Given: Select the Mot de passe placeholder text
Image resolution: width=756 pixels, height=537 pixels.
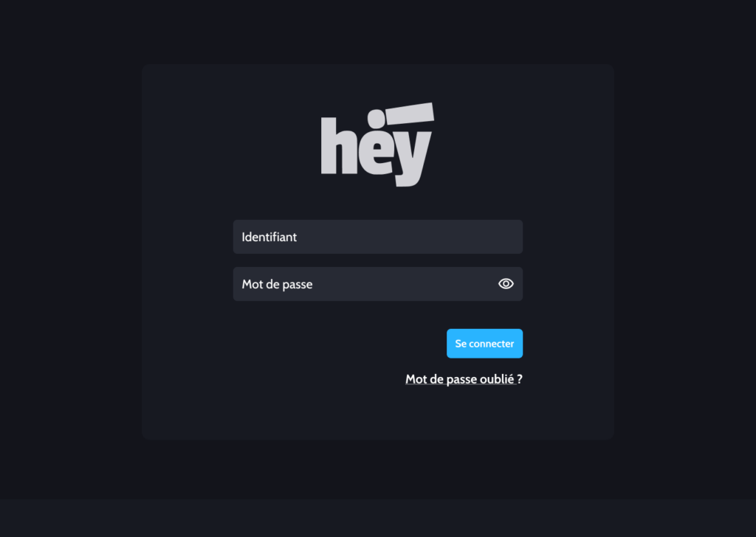Looking at the screenshot, I should tap(278, 284).
